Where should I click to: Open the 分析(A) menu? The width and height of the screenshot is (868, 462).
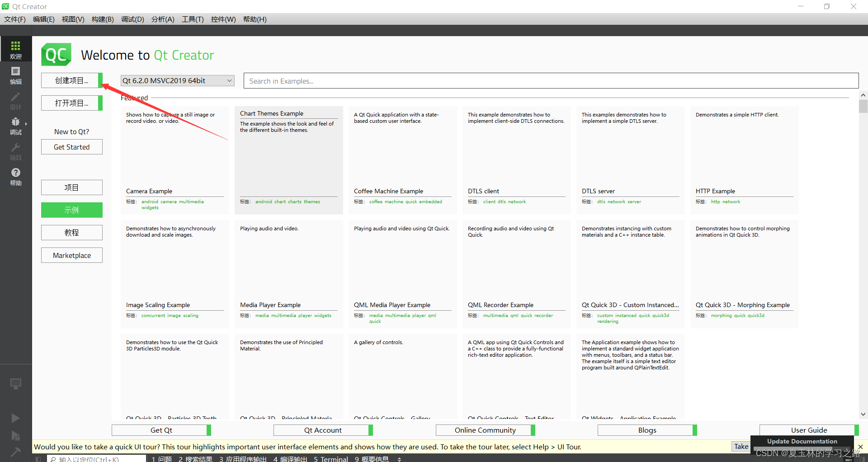point(163,19)
